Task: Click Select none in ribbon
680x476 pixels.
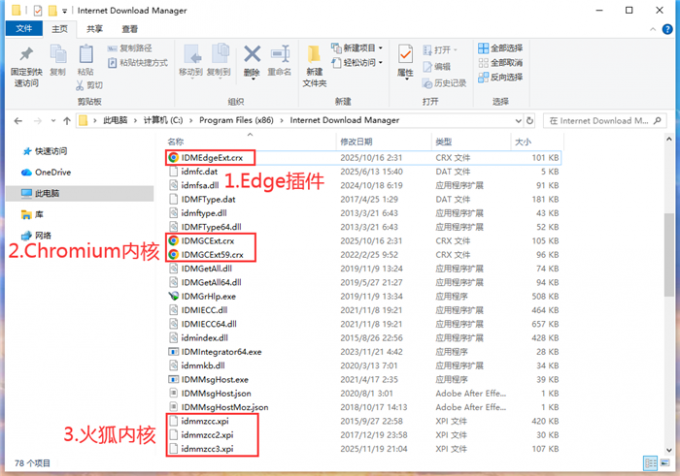Action: (x=500, y=63)
